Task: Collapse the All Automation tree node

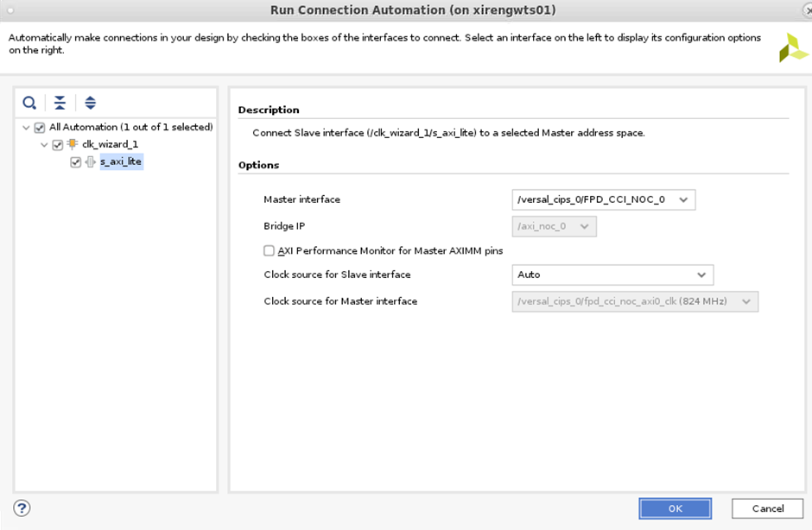Action: pyautogui.click(x=26, y=127)
